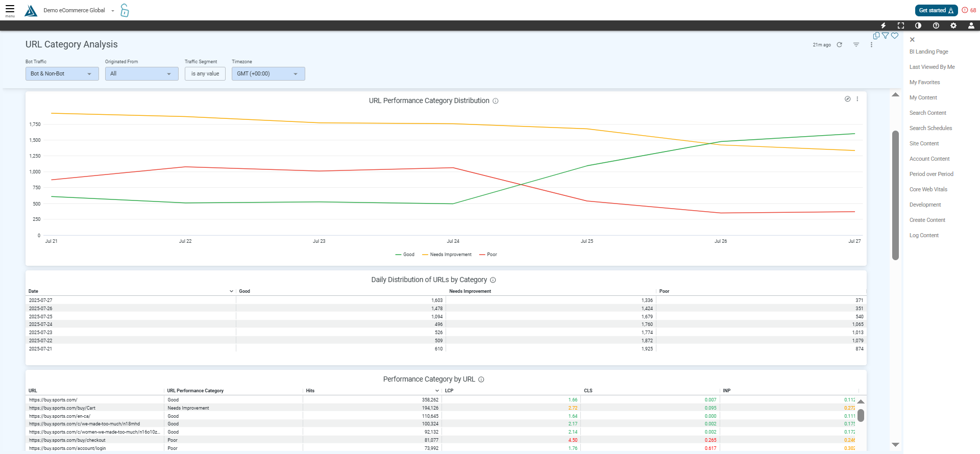Sort table by Hits column header
This screenshot has height=454, width=980.
click(310, 391)
